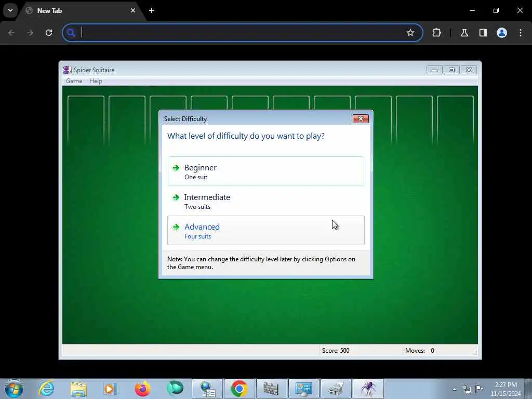Open Windows Media Player from taskbar
Screen dimensions: 532x399
tap(110, 389)
